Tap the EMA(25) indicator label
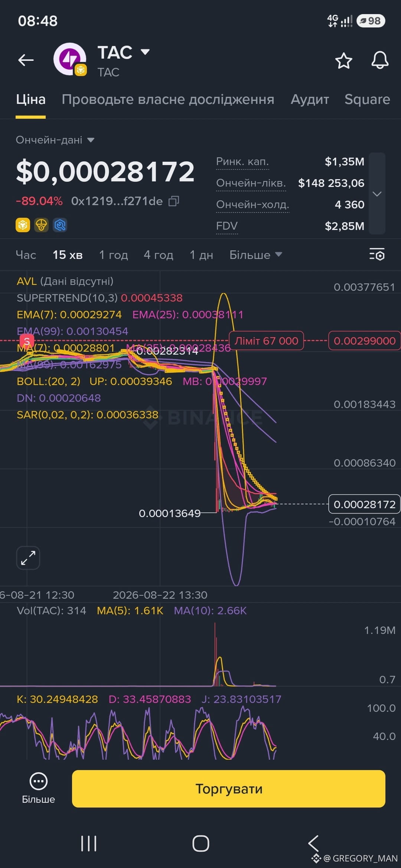This screenshot has width=401, height=868. pyautogui.click(x=188, y=315)
